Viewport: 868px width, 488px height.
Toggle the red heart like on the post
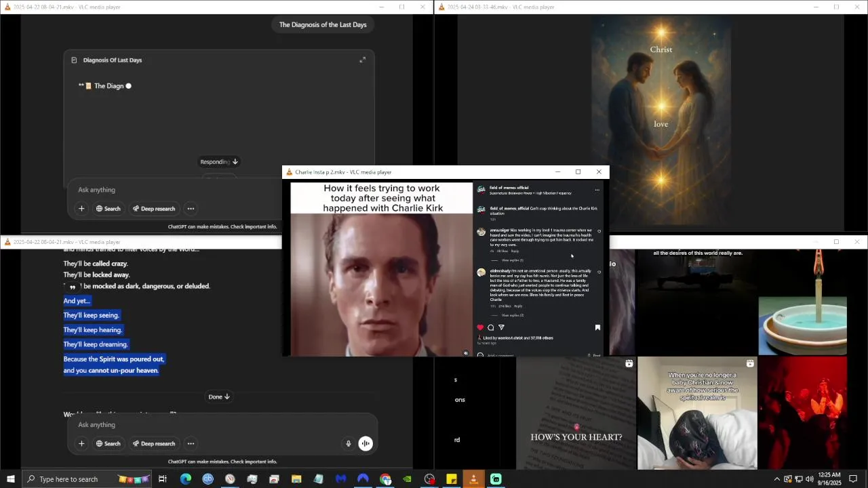tap(480, 327)
